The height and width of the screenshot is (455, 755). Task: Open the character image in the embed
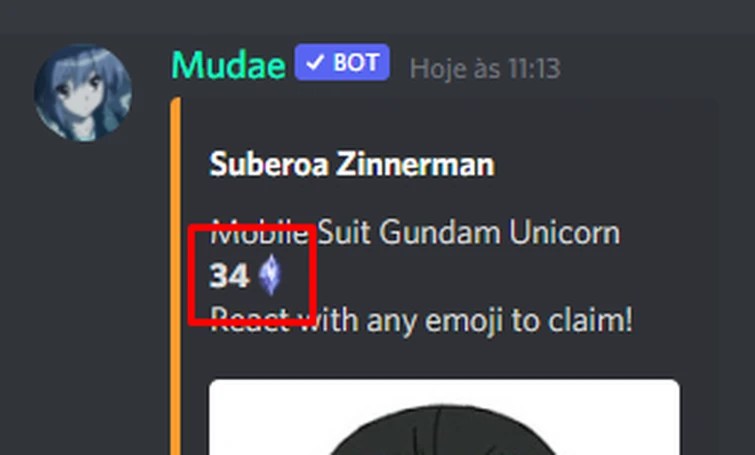coord(444,417)
